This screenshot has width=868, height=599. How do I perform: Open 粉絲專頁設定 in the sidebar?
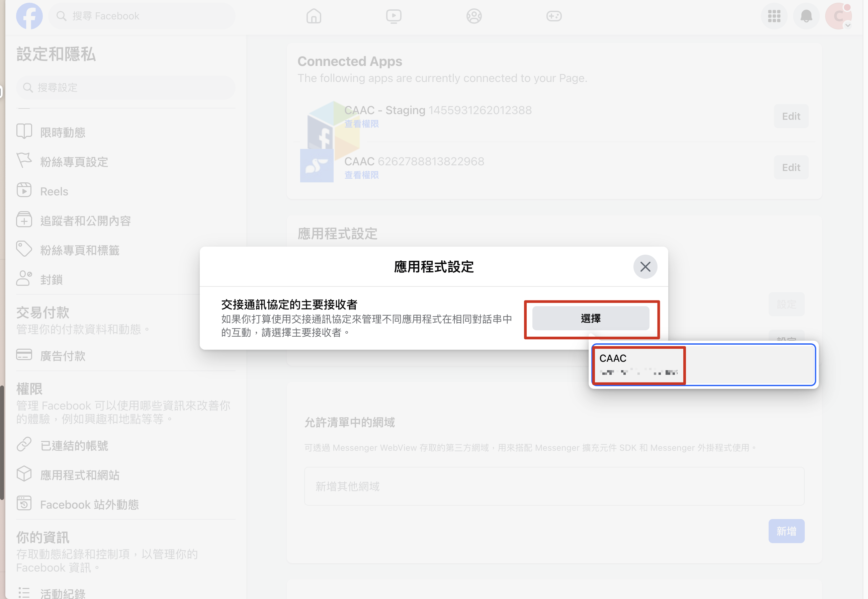[126, 162]
